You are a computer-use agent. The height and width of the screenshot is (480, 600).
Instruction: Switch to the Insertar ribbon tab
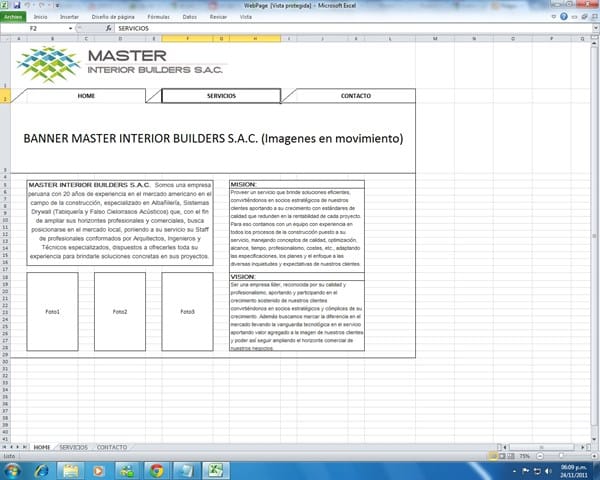(x=69, y=17)
